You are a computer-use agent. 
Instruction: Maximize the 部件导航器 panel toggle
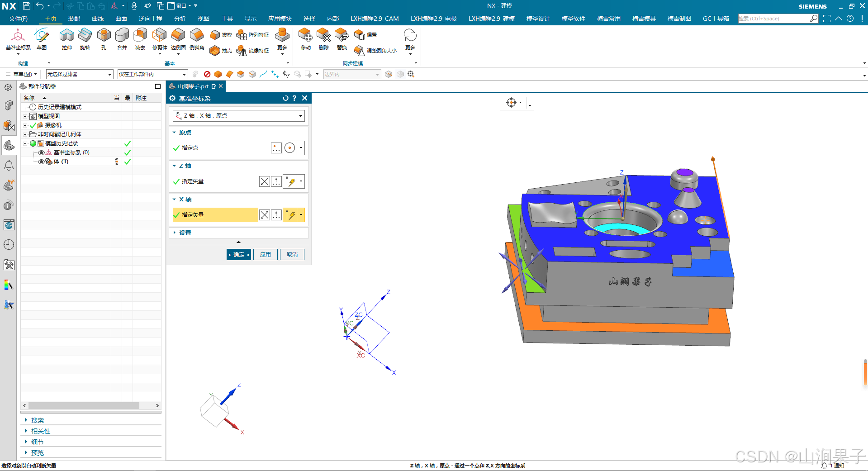click(x=158, y=86)
